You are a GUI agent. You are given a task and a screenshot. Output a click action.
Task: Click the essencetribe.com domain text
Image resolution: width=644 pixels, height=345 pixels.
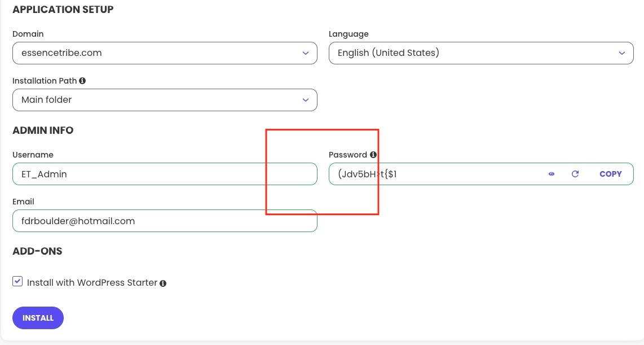pyautogui.click(x=61, y=53)
